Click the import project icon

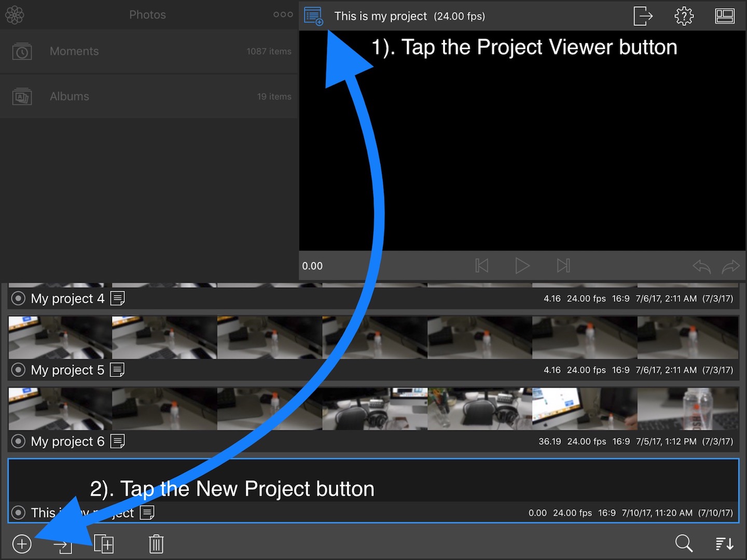(63, 545)
